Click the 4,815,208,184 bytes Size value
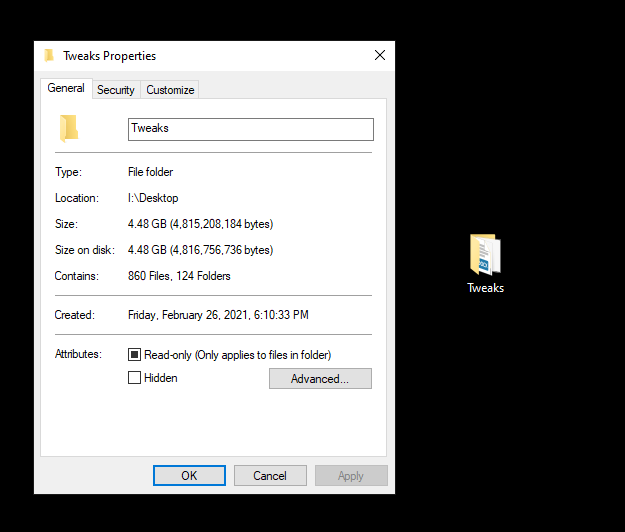This screenshot has width=625, height=532. pyautogui.click(x=200, y=224)
